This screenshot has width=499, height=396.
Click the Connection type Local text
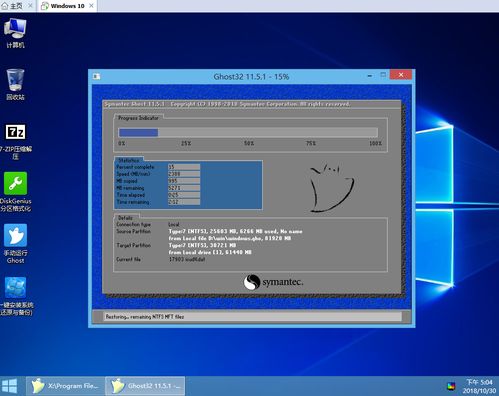[x=174, y=224]
